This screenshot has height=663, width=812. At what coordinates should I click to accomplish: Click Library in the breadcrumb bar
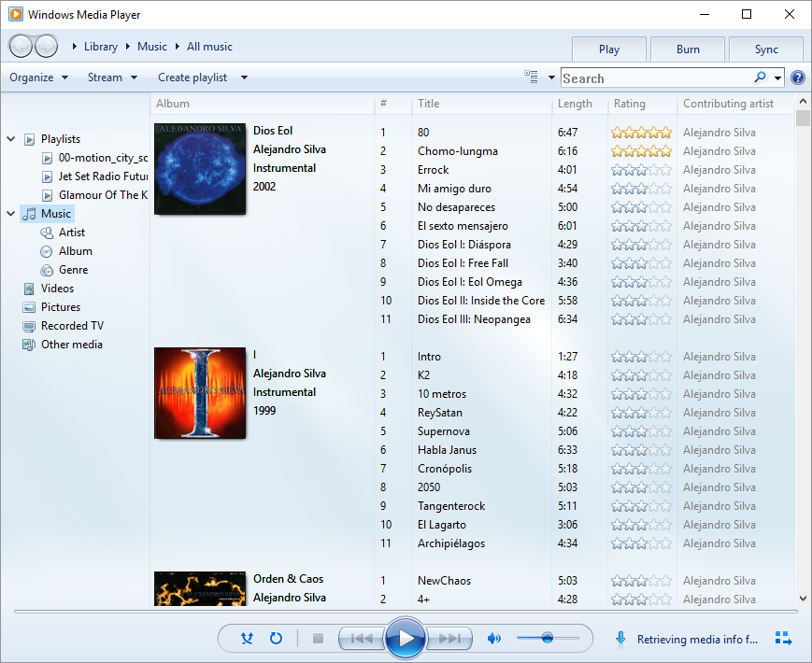tap(101, 46)
